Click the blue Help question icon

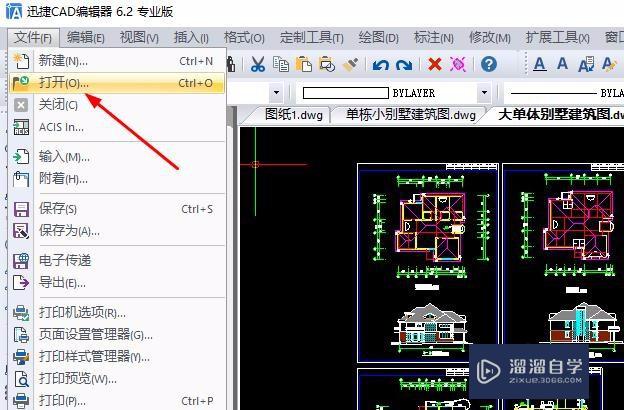489,64
